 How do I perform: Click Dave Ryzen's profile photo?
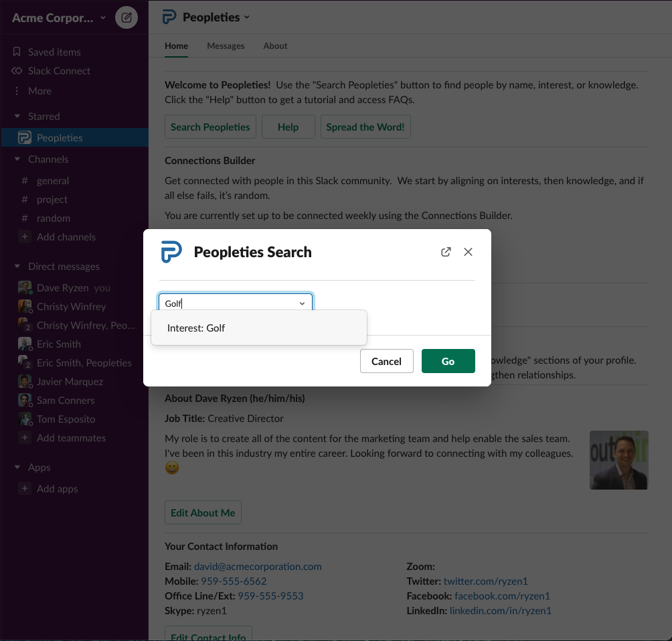coord(619,460)
